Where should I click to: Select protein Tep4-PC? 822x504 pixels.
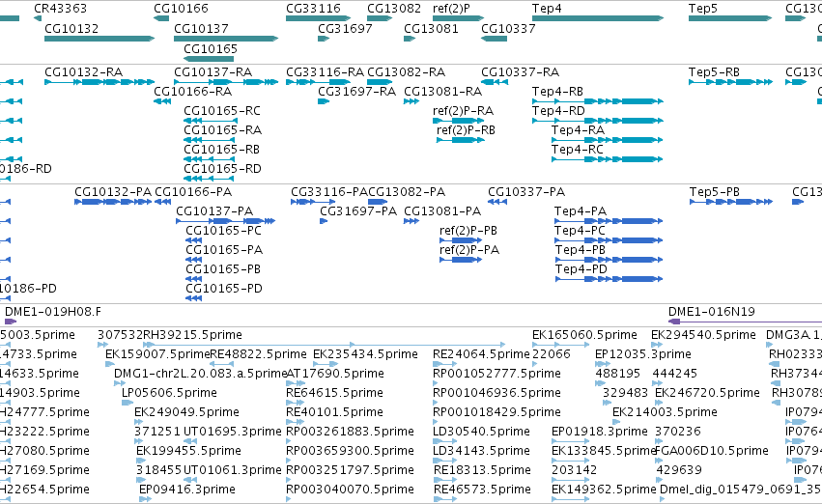click(x=581, y=231)
